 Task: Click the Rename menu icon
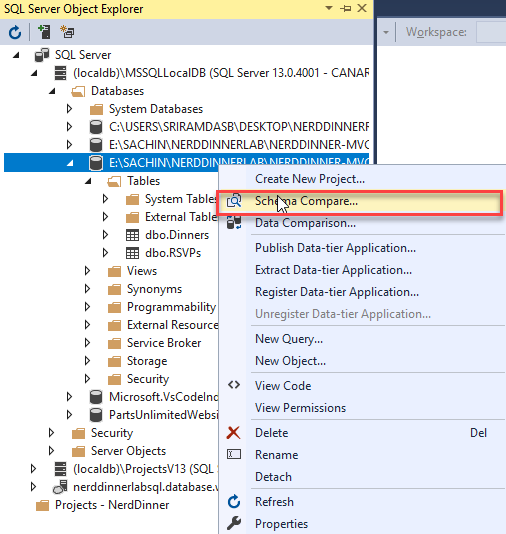point(234,454)
